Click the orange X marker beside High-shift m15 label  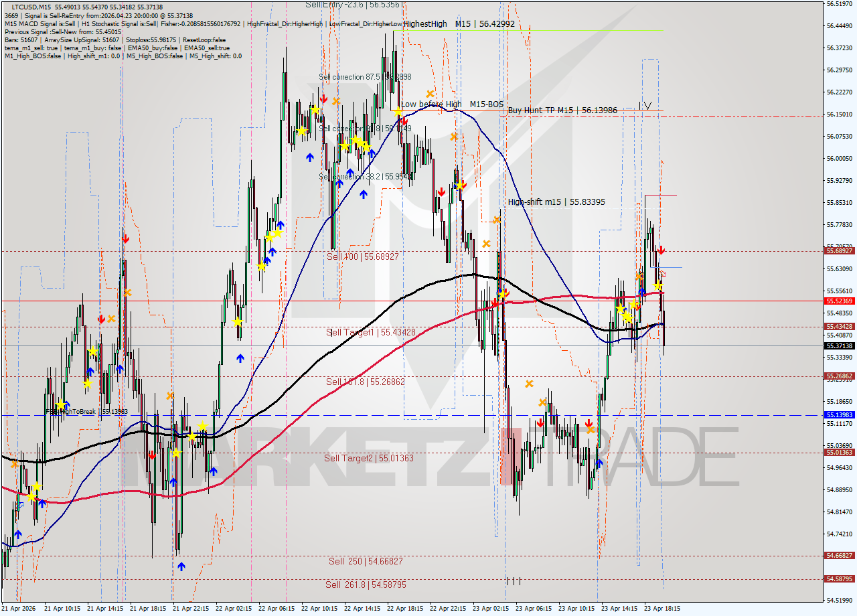click(497, 220)
